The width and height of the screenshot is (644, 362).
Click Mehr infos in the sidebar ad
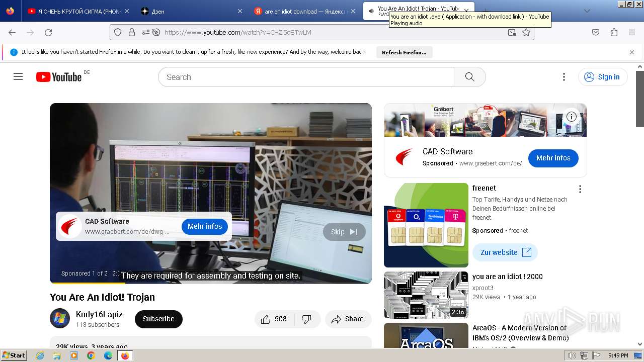click(553, 158)
